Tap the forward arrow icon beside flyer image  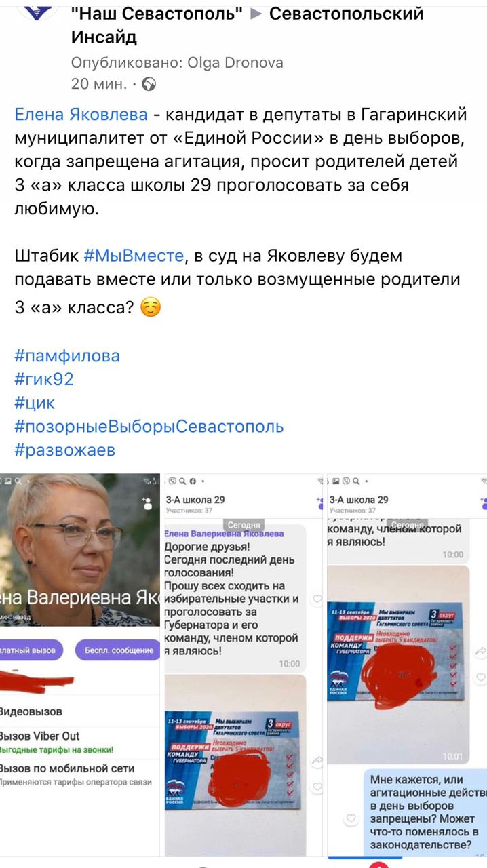point(316,762)
